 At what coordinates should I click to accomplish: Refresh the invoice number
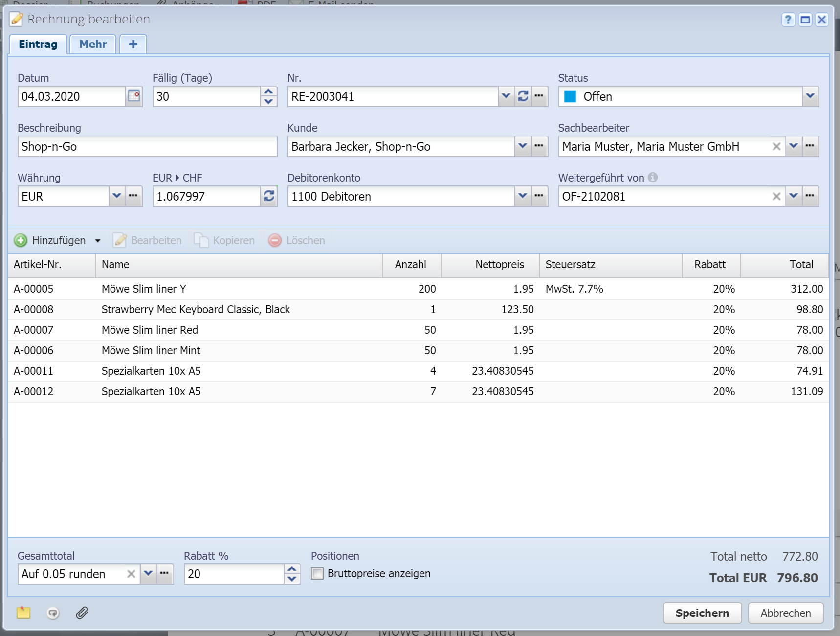click(523, 96)
